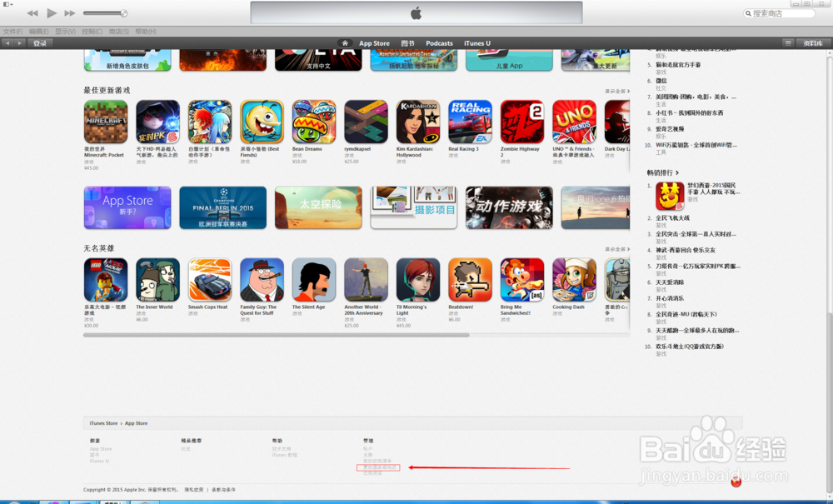This screenshot has height=504, width=833.
Task: Open the App Store 新手 banner
Action: pyautogui.click(x=127, y=207)
